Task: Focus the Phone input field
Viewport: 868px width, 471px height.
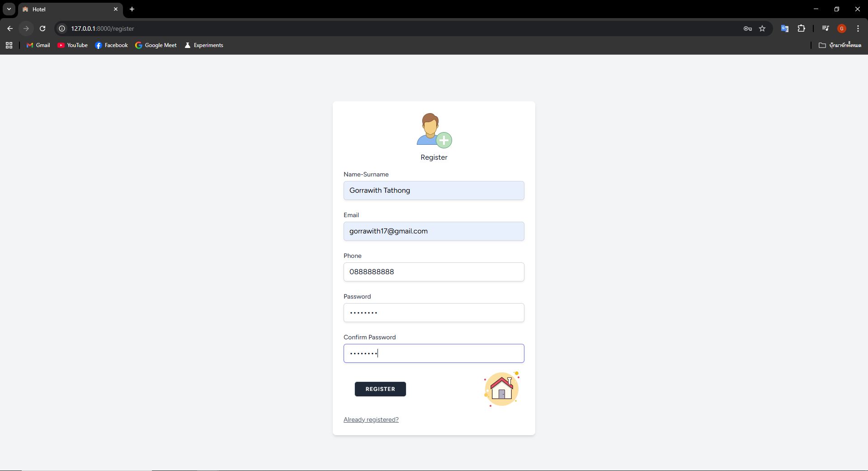Action: tap(434, 272)
